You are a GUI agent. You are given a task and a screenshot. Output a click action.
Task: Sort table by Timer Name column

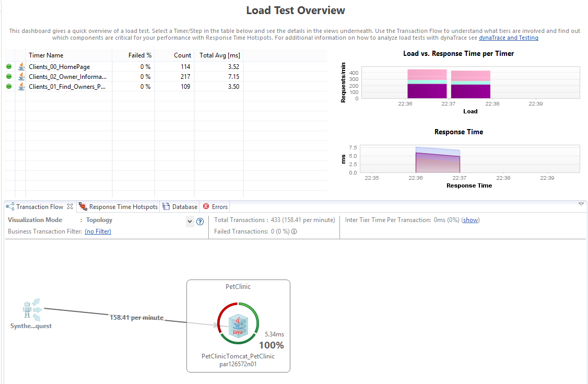pyautogui.click(x=46, y=55)
